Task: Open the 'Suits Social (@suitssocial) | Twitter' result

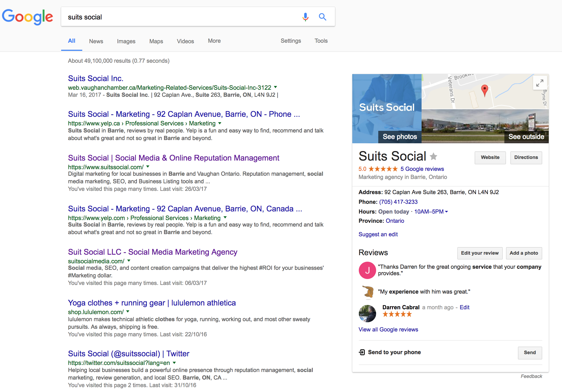Action: (129, 354)
